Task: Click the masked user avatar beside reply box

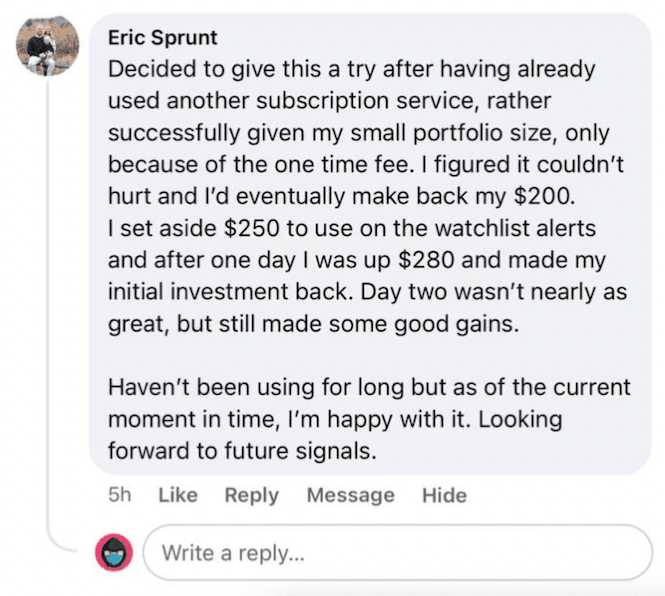Action: click(x=114, y=551)
